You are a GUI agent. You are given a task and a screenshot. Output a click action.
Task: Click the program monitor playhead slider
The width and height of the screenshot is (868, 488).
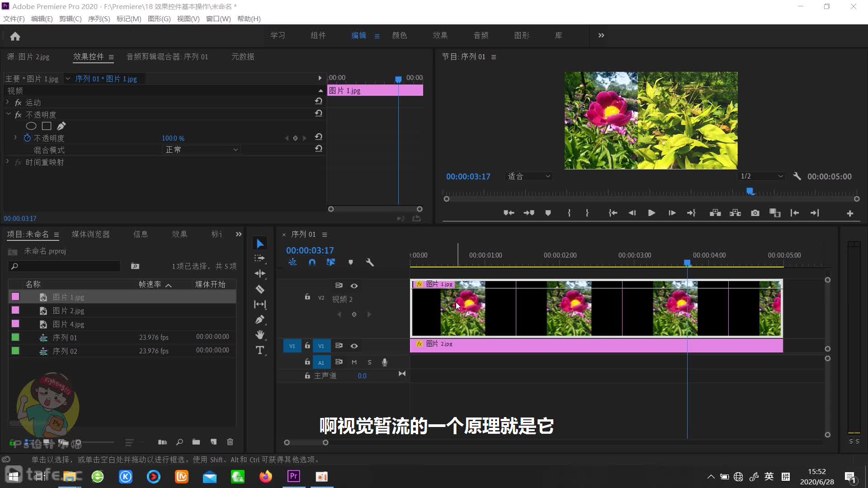click(750, 192)
